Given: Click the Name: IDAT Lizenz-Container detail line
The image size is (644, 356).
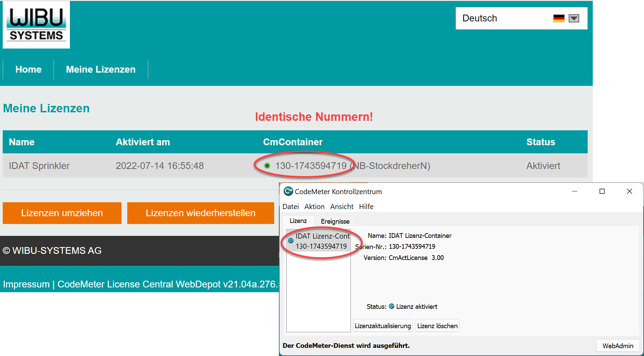Looking at the screenshot, I should point(410,236).
